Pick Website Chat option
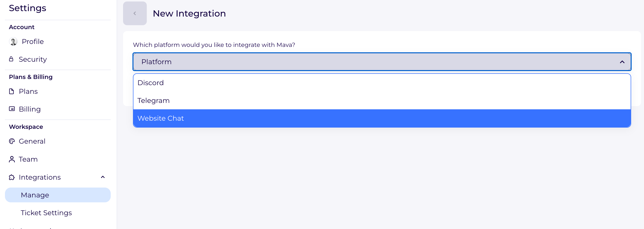644x229 pixels. (160, 118)
